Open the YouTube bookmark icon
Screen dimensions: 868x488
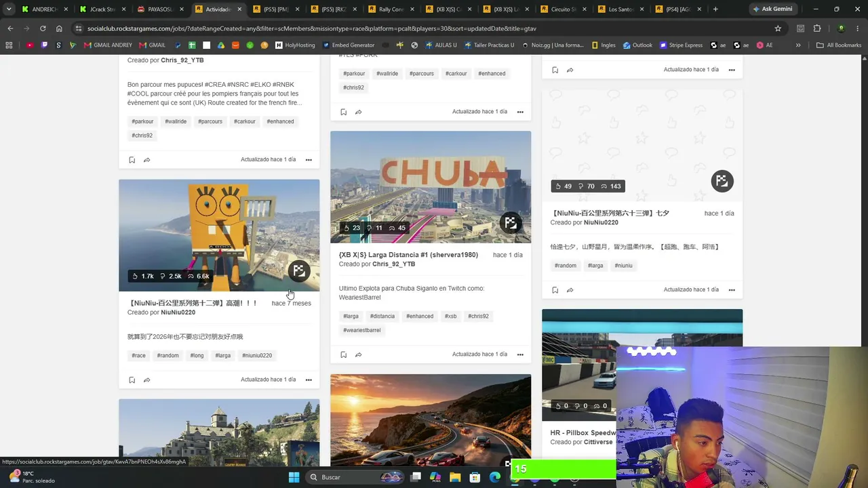pyautogui.click(x=30, y=45)
